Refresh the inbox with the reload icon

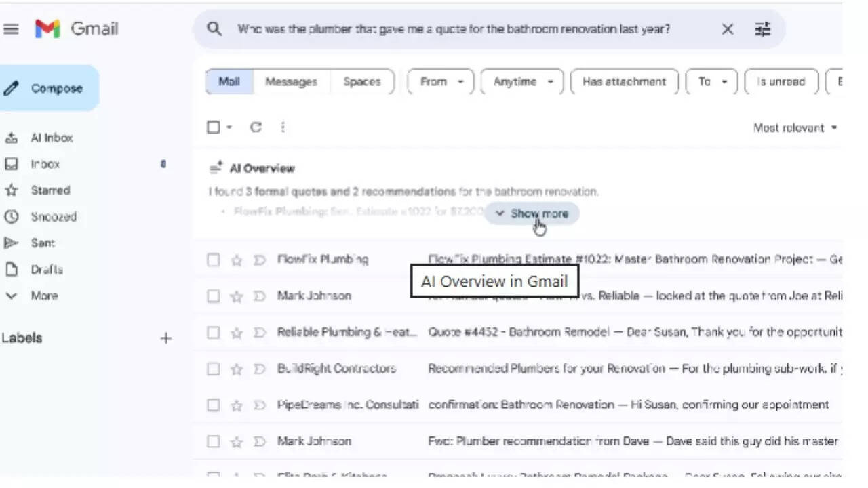coord(256,127)
